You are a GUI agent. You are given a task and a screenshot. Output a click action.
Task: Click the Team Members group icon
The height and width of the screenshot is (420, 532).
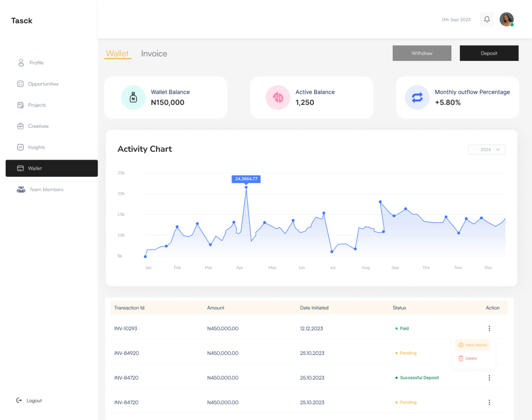21,190
